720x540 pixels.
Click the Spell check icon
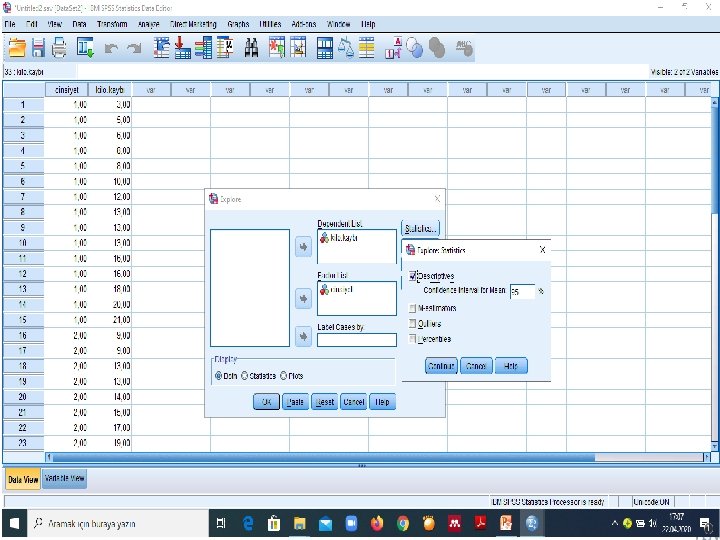tap(464, 48)
